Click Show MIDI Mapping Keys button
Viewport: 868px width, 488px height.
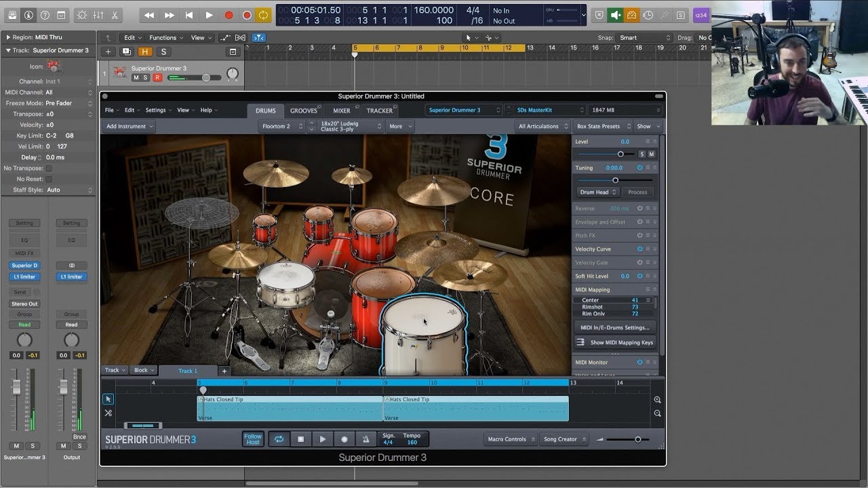(x=615, y=342)
